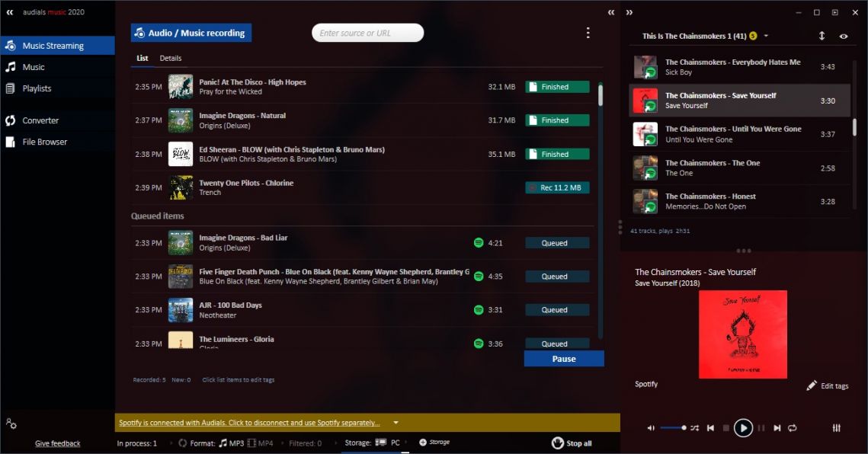Switch to the List tab

point(143,58)
